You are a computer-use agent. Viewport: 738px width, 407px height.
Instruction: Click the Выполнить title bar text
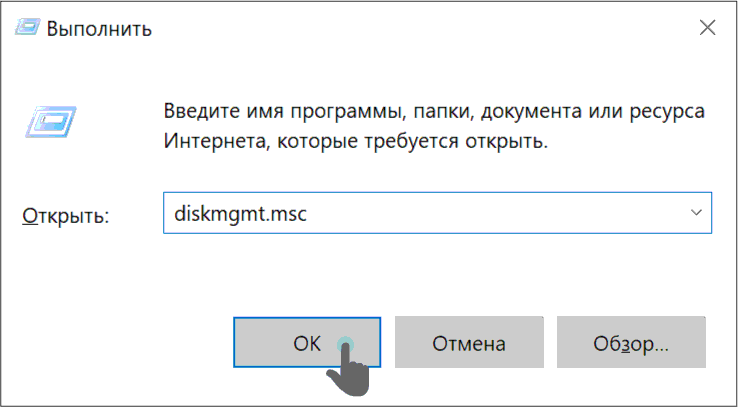click(99, 29)
